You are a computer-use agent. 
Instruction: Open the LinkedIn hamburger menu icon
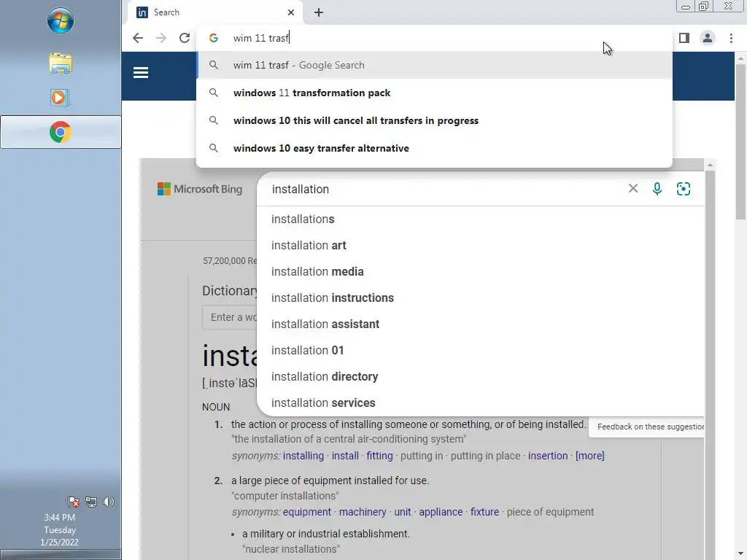point(141,73)
